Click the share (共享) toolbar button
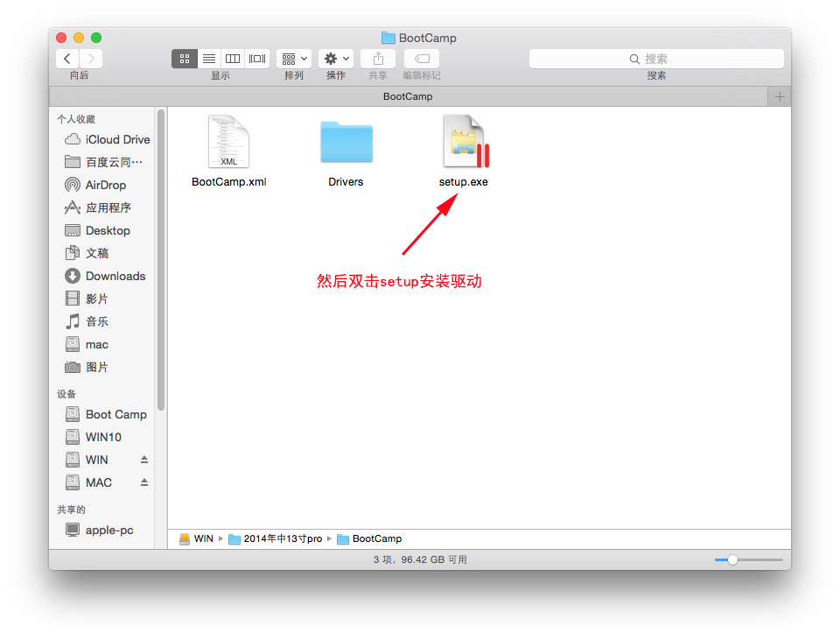Image resolution: width=840 pixels, height=640 pixels. (378, 59)
